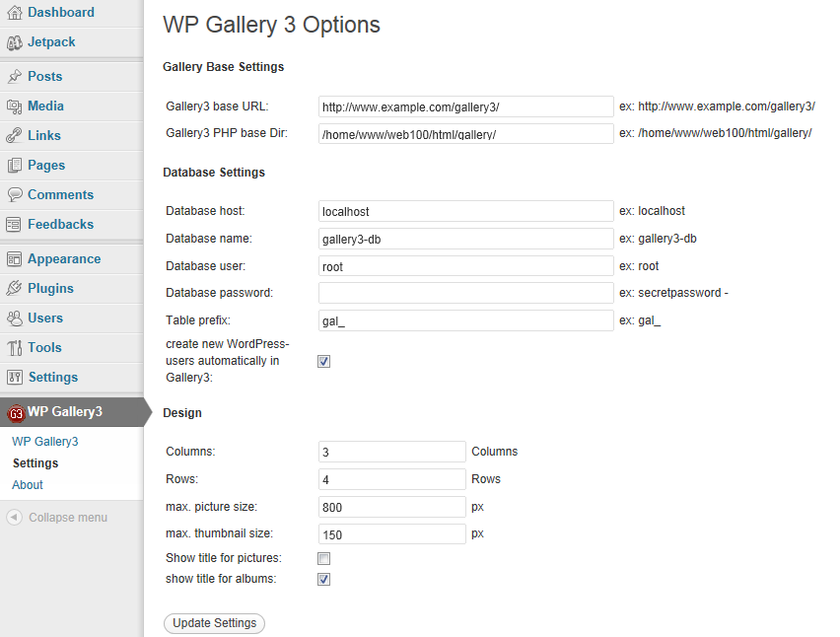Click the Update Settings button
The height and width of the screenshot is (637, 840).
(x=214, y=623)
